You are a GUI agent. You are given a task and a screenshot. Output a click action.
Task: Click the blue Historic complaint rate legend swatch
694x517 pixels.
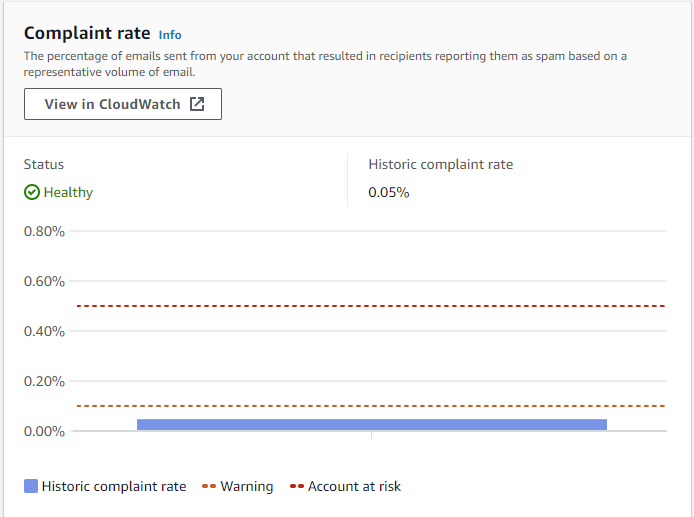(x=31, y=486)
